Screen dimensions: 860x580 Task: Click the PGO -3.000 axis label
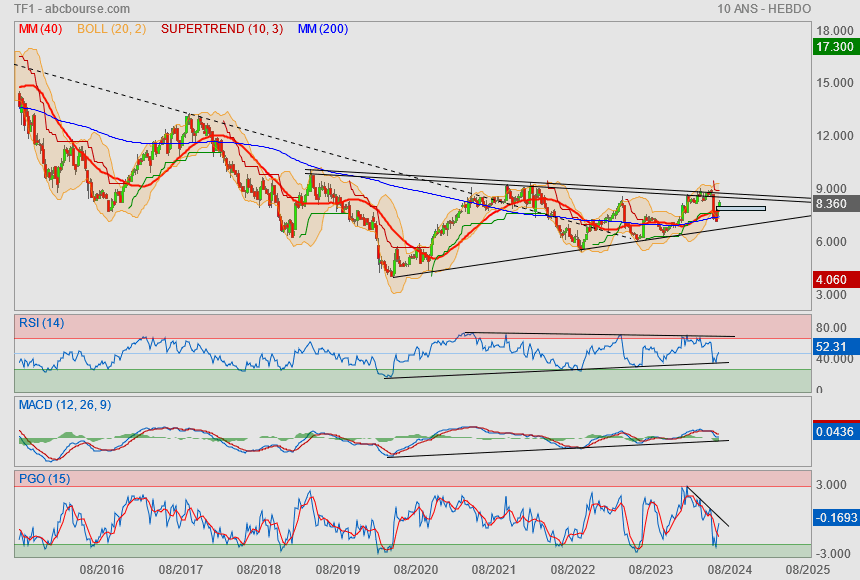click(835, 553)
